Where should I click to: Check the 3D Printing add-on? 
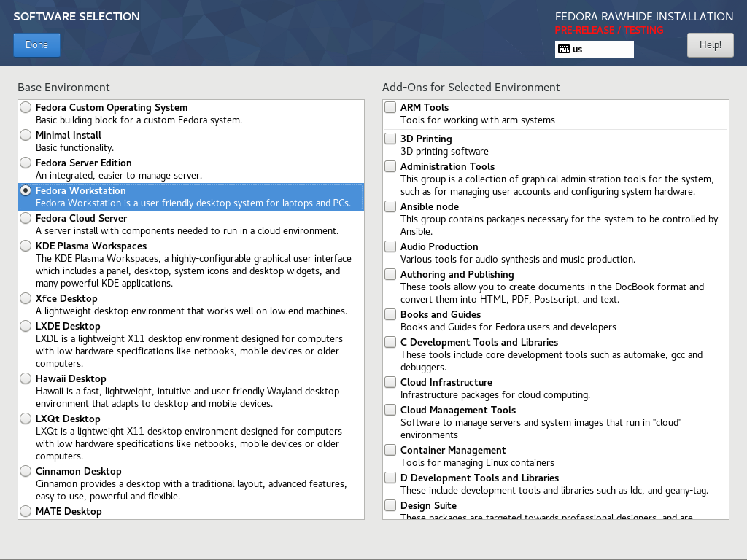click(x=390, y=139)
